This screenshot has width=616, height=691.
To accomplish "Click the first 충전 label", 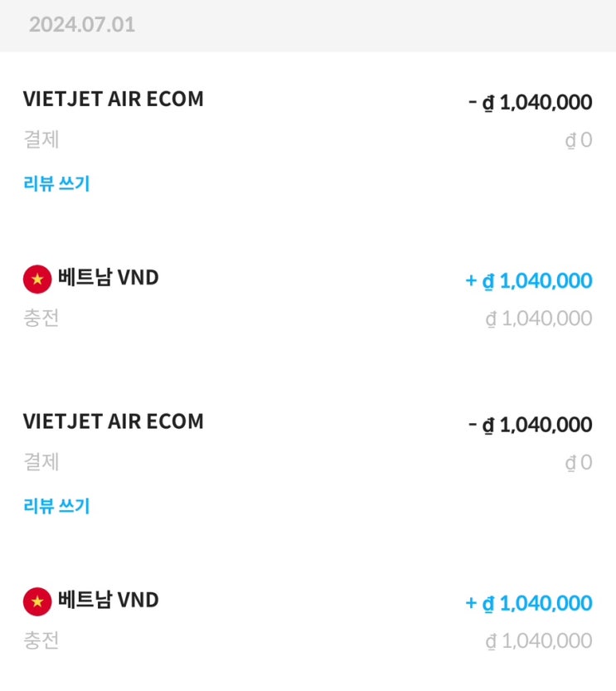I will tap(41, 318).
